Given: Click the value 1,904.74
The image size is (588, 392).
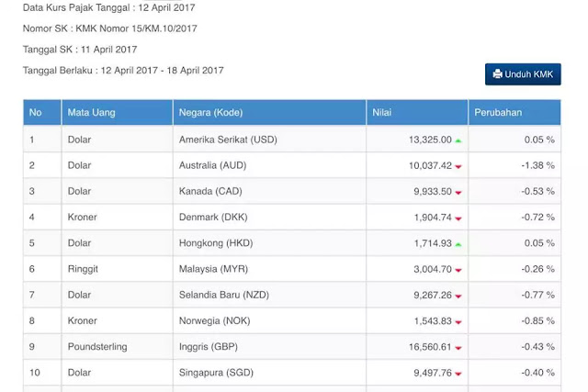Looking at the screenshot, I should coord(433,218).
